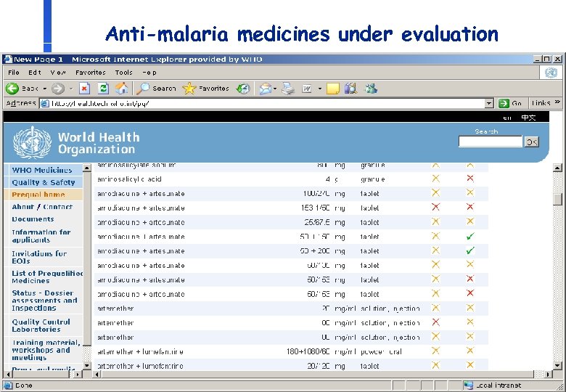Screen dimensions: 566x392
Task: Click the Forward arrow icon in toolbar
Action: (x=58, y=89)
